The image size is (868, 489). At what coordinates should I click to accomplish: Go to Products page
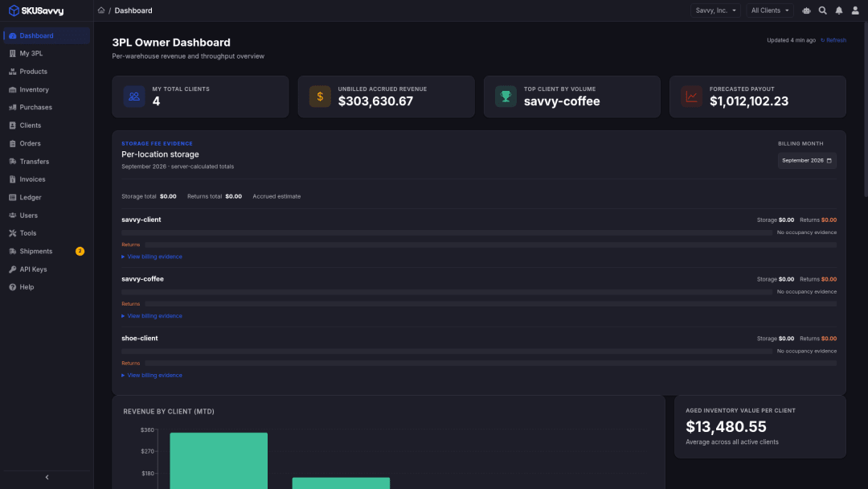[47, 72]
